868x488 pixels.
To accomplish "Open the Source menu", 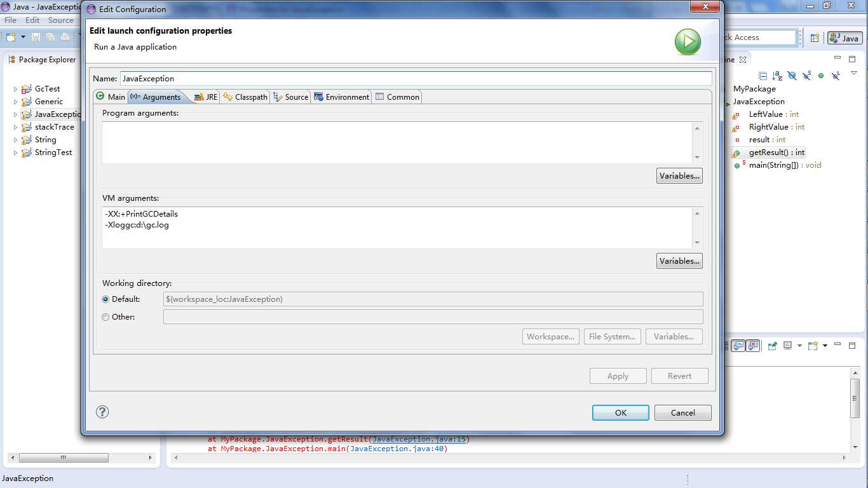I will [x=61, y=20].
